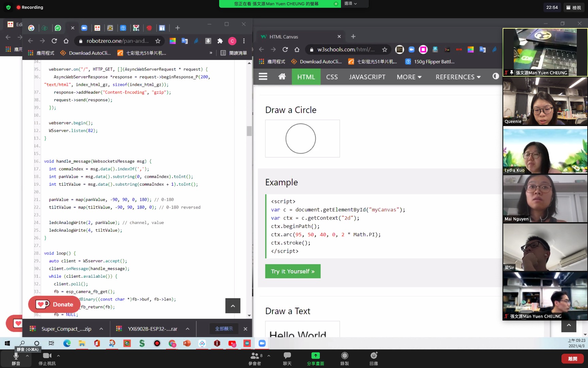Click the Donate button on the robotzero page
The height and width of the screenshot is (368, 588).
pyautogui.click(x=54, y=304)
